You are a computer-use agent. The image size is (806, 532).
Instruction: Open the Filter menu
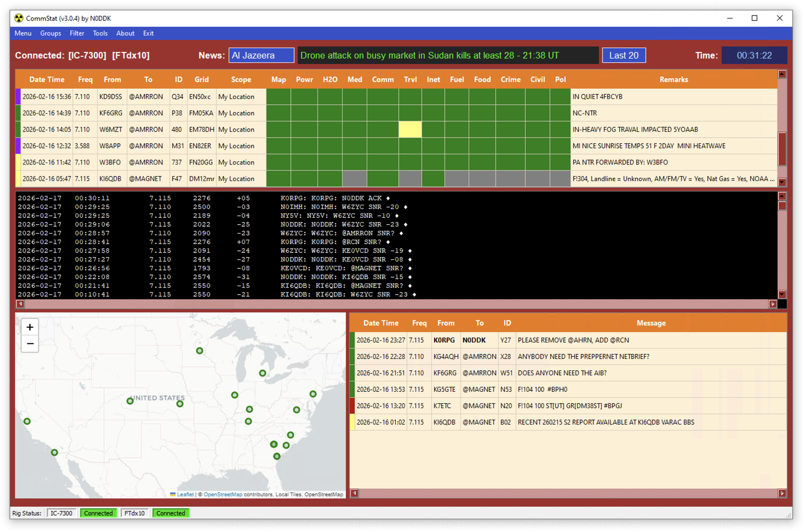pyautogui.click(x=77, y=33)
